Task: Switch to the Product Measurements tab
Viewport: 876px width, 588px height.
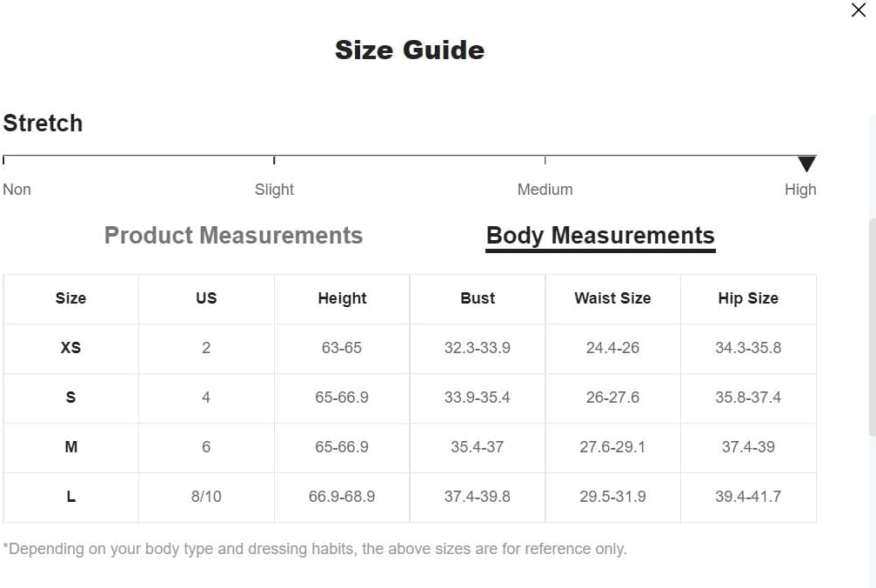Action: click(233, 235)
